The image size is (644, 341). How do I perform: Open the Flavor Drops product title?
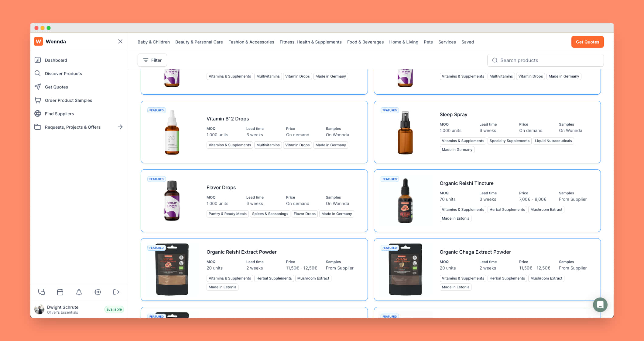tap(221, 187)
